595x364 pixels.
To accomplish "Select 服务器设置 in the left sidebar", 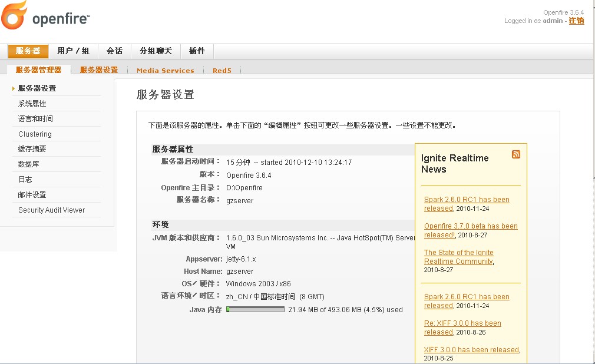I will click(37, 88).
